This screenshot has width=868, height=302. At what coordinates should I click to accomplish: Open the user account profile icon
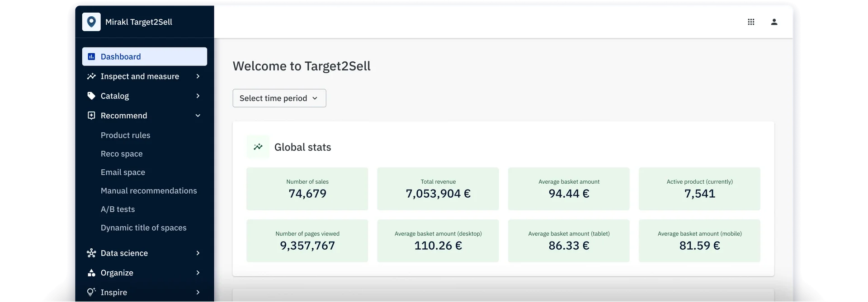click(774, 22)
